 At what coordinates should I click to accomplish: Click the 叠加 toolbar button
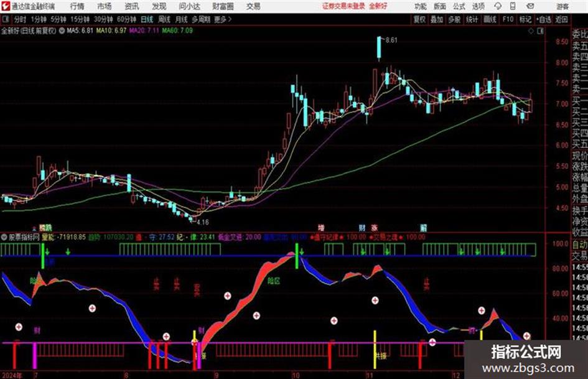437,19
